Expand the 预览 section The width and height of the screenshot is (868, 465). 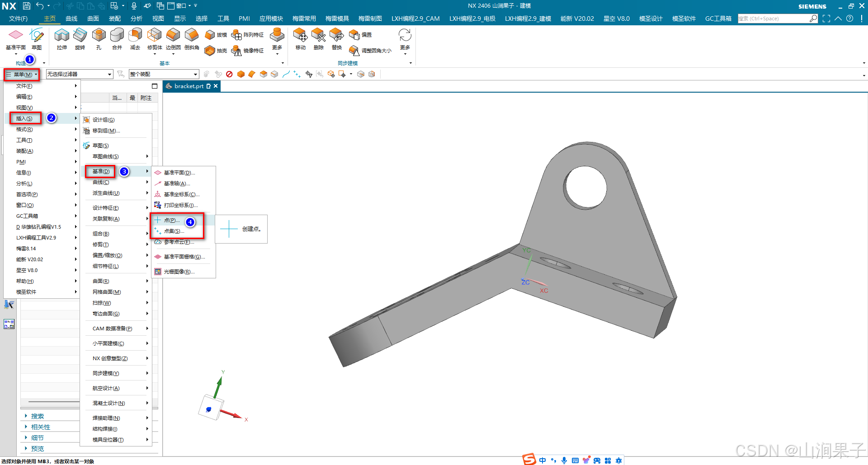(x=38, y=449)
